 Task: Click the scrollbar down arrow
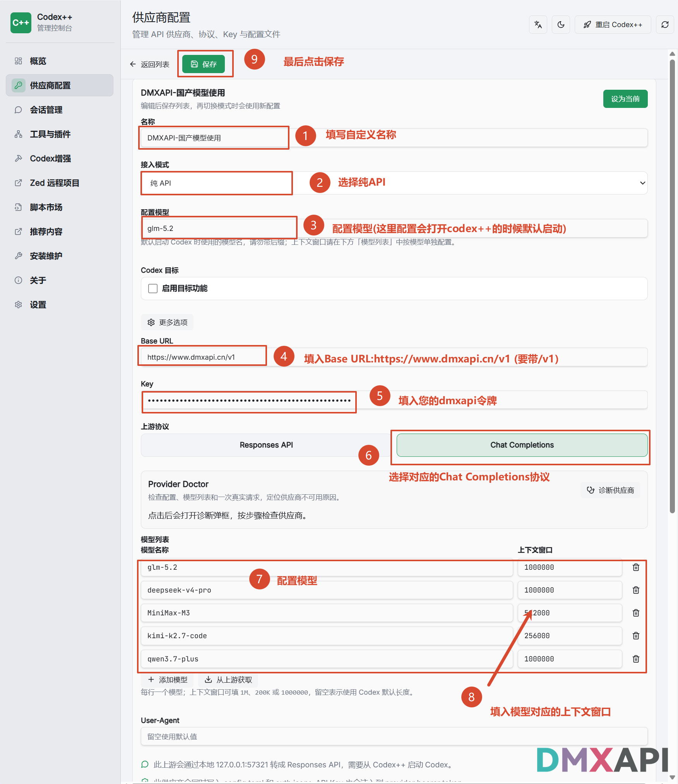click(673, 777)
